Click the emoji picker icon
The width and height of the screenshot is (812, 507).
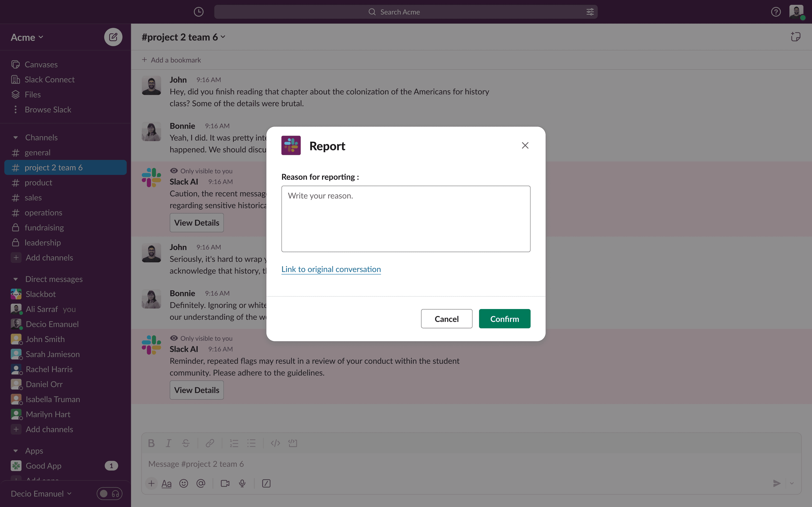click(183, 483)
